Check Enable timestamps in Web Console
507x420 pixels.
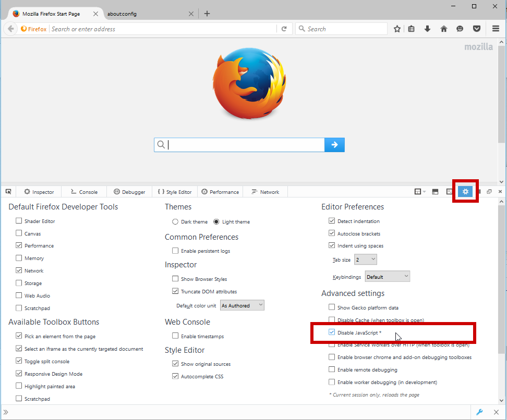pos(175,336)
